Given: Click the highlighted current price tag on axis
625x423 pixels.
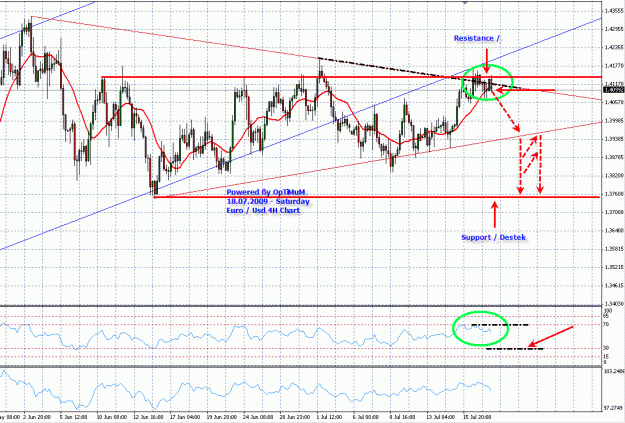Looking at the screenshot, I should [x=614, y=90].
